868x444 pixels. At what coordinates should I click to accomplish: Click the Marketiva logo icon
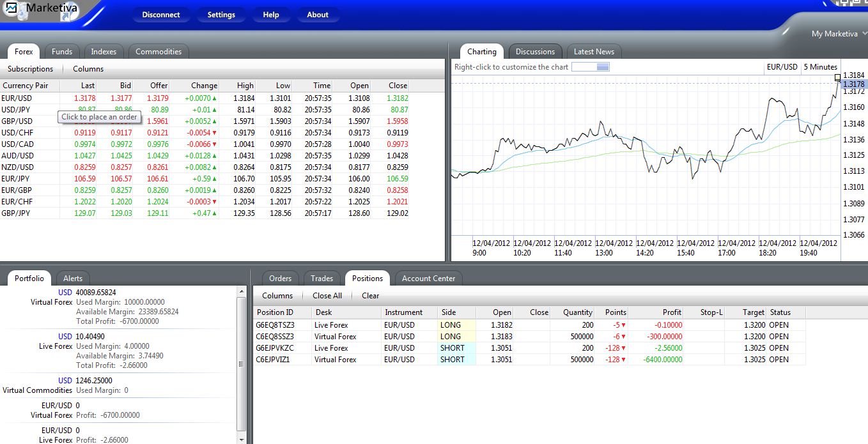tap(12, 9)
